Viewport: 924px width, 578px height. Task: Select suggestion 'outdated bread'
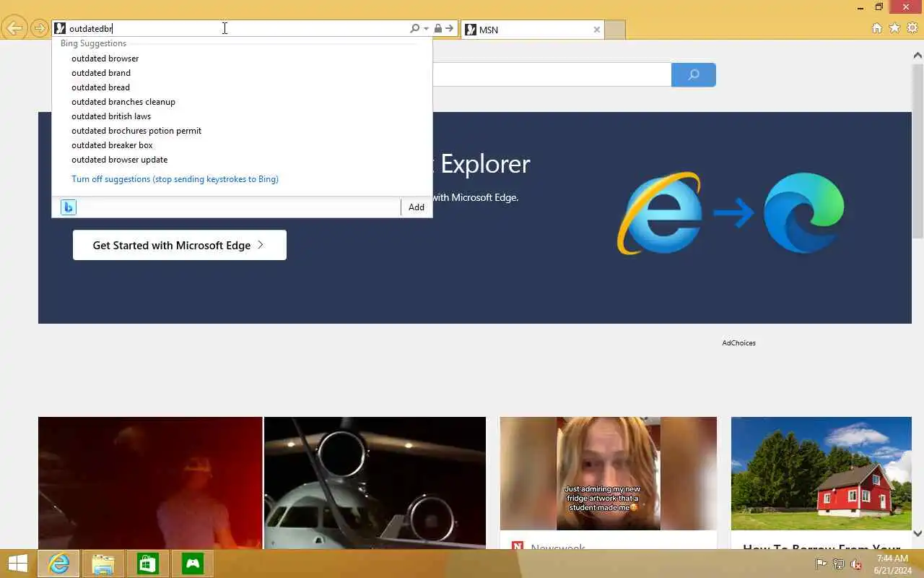click(242, 87)
